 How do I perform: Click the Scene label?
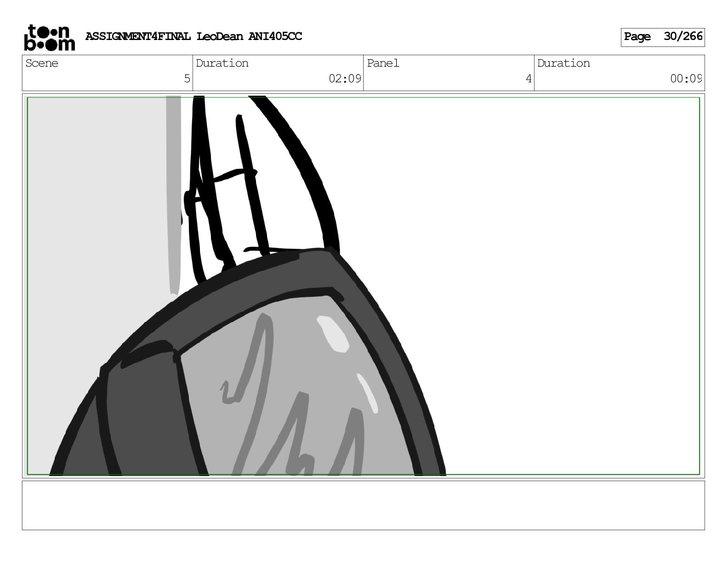coord(42,63)
